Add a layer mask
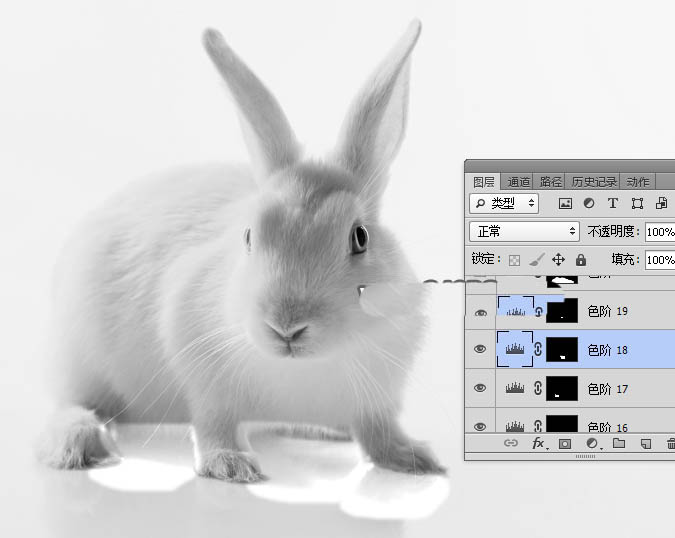The image size is (675, 538). [x=565, y=443]
